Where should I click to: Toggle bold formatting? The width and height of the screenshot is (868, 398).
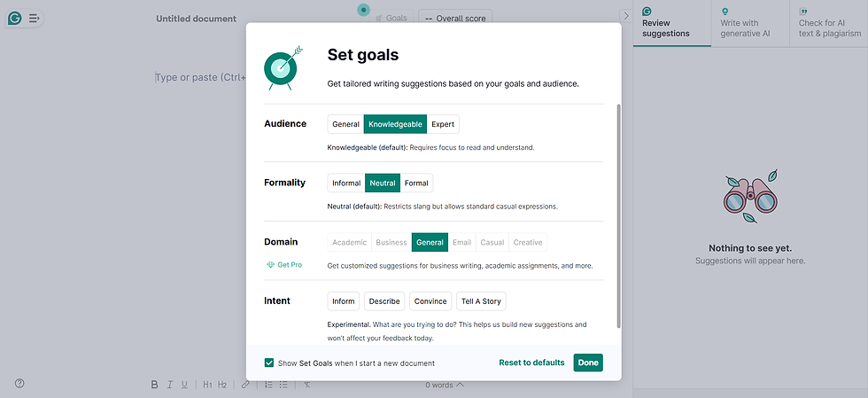coord(154,385)
